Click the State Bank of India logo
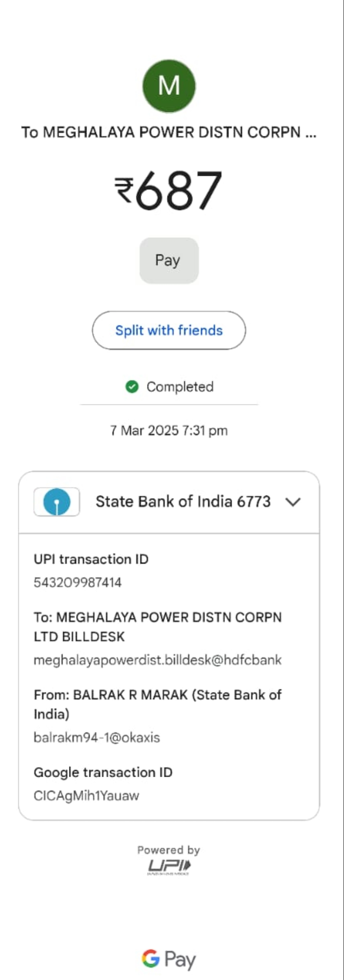344x980 pixels. (57, 502)
